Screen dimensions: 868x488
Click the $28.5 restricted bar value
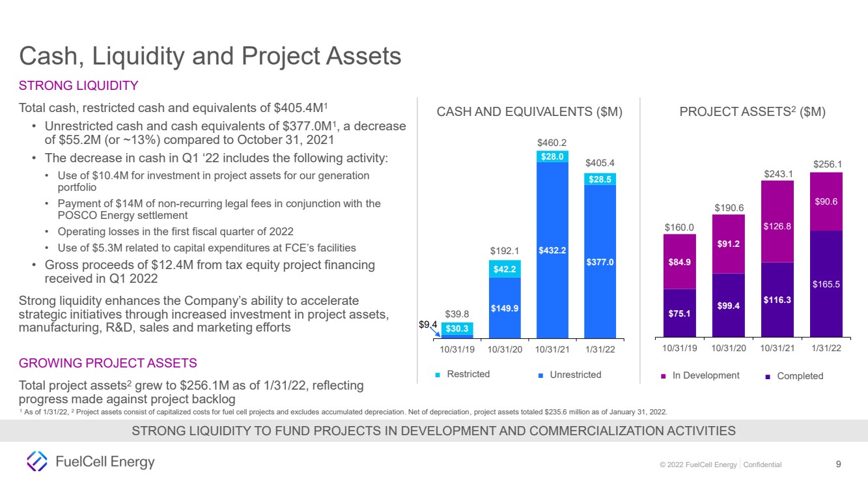[600, 179]
